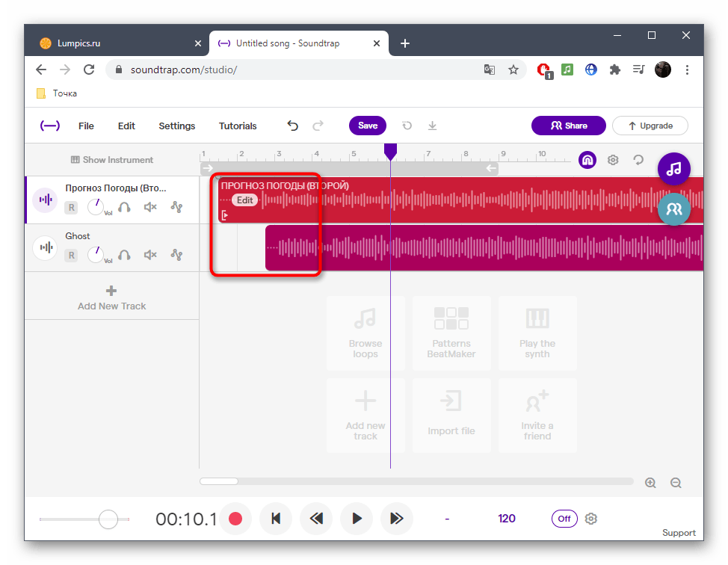Open the Точка bookmarks folder
This screenshot has width=728, height=565.
click(x=57, y=93)
